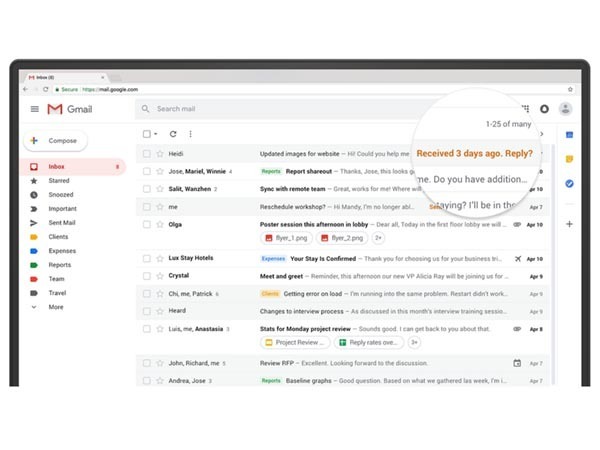The width and height of the screenshot is (600, 450).
Task: Open the Reply rates attachment chip
Action: click(369, 342)
